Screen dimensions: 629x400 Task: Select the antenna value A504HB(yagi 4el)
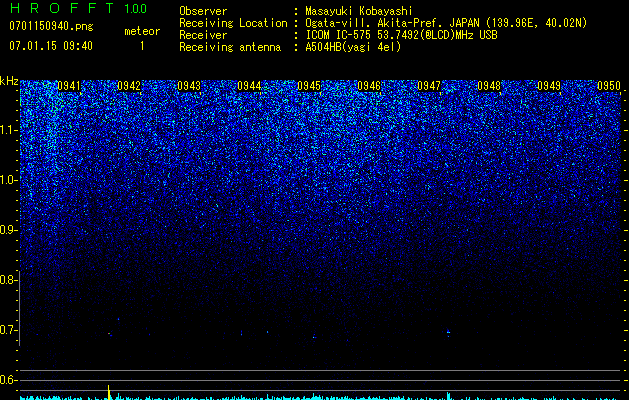(x=353, y=47)
